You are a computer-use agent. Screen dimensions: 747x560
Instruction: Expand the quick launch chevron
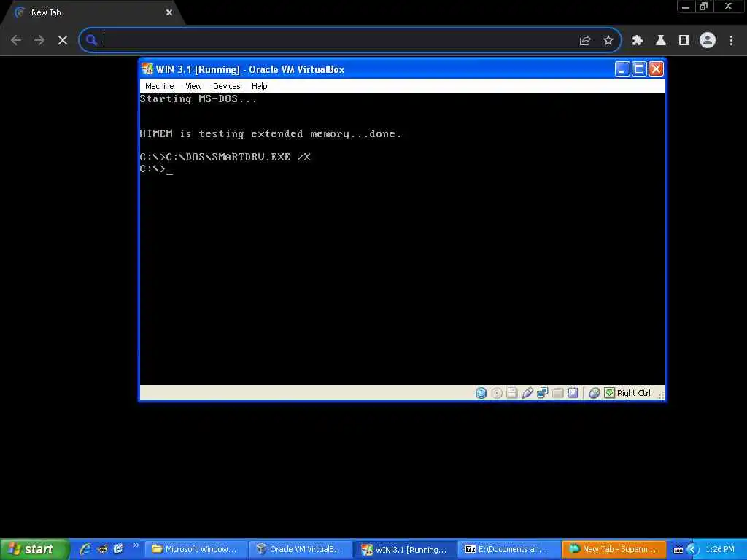pos(136,545)
